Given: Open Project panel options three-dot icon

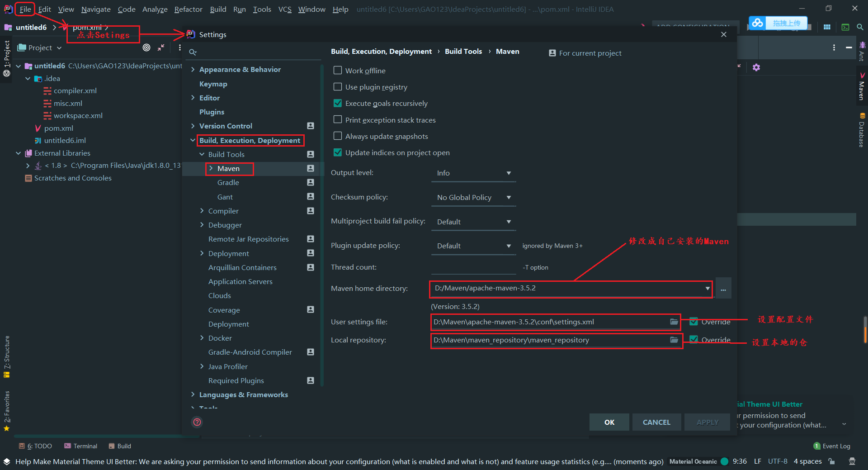Looking at the screenshot, I should pos(180,47).
